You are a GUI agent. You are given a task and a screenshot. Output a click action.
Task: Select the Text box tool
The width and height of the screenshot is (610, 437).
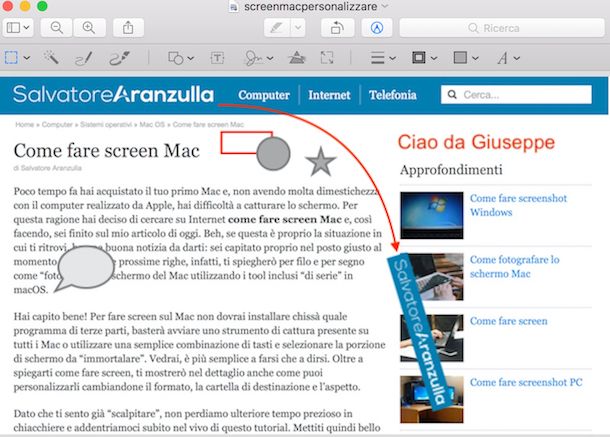click(217, 58)
